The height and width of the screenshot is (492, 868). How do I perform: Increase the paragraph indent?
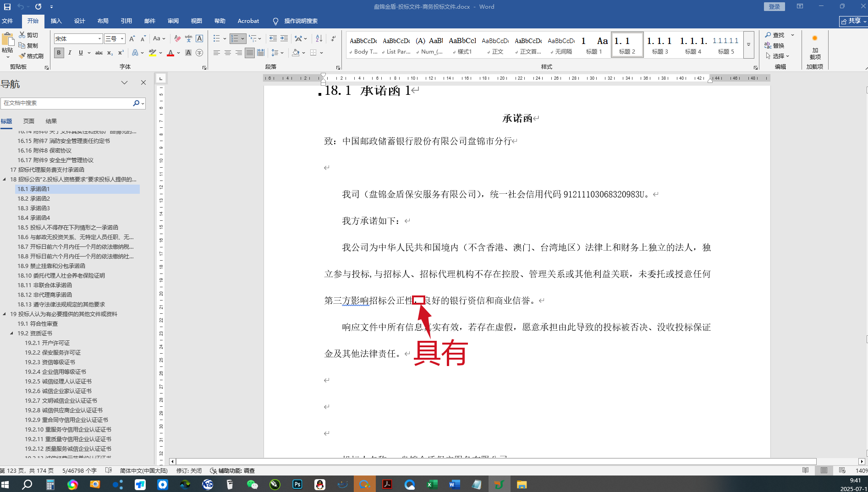(284, 38)
